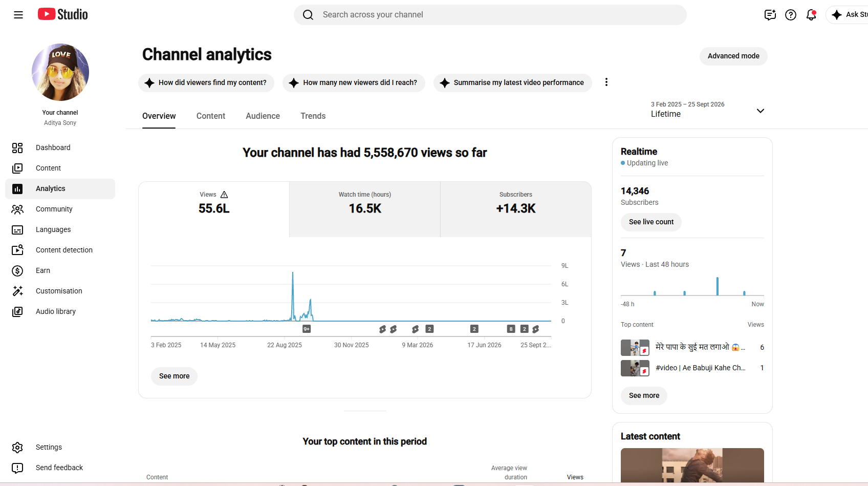This screenshot has height=486, width=868.
Task: Click the 'Average view duration' column header
Action: (x=509, y=473)
